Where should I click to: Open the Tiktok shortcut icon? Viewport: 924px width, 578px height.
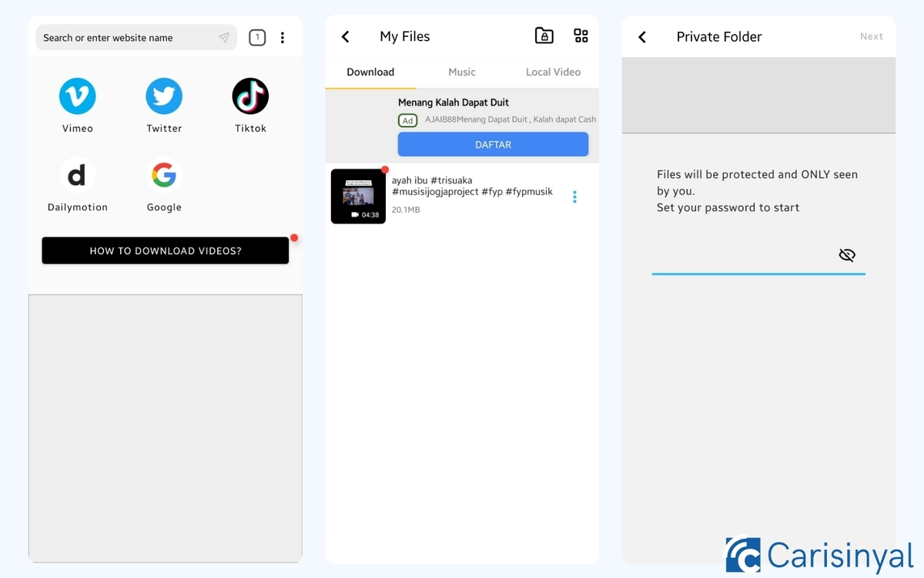250,96
